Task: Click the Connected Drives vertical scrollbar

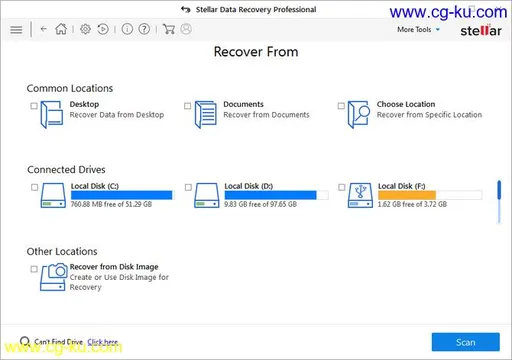Action: [x=499, y=202]
